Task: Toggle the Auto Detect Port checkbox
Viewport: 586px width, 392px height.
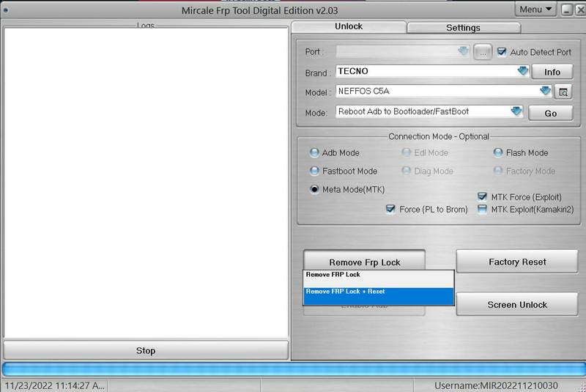Action: click(x=502, y=52)
